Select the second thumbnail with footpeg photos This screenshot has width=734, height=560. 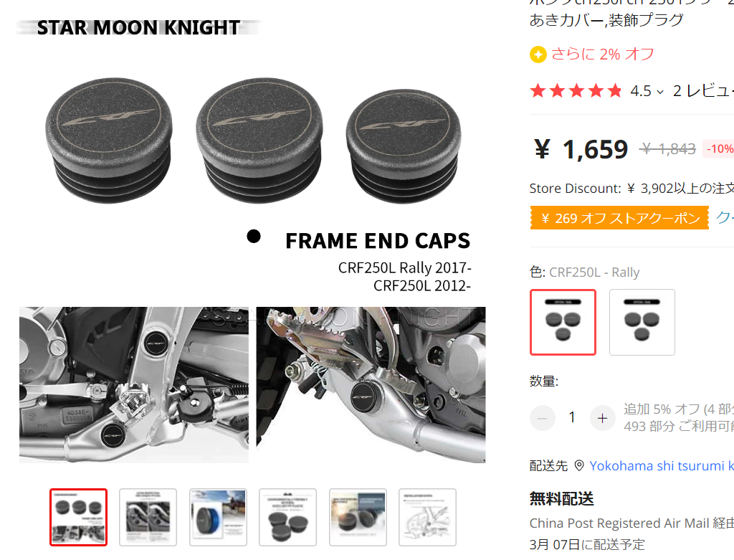(148, 518)
